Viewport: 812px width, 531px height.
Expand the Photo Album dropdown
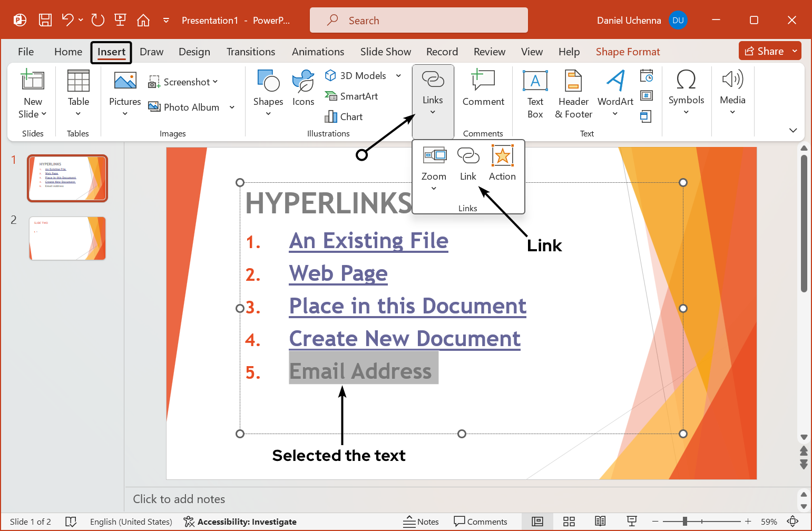232,107
